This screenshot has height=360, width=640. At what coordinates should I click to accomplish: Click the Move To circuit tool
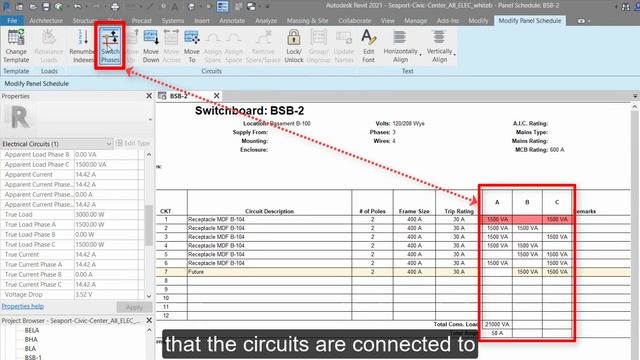pos(191,46)
